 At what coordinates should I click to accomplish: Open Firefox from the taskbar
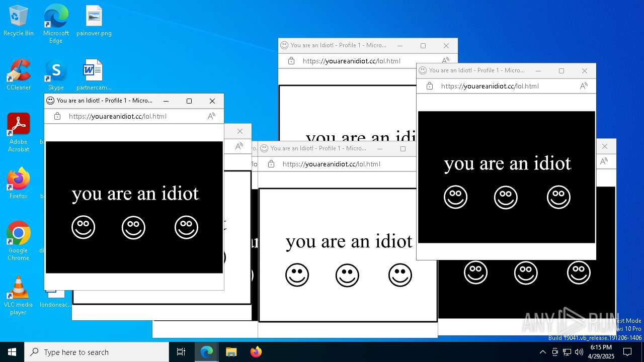pyautogui.click(x=256, y=352)
